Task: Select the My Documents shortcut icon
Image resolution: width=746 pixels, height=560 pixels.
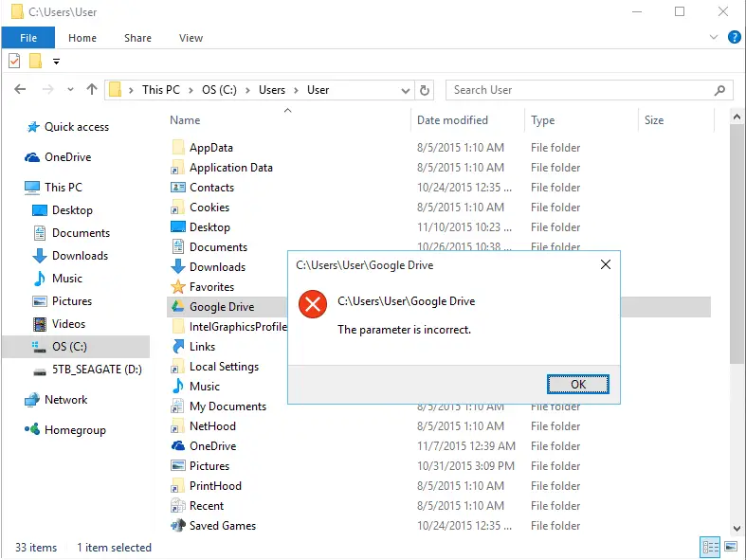Action: click(x=178, y=406)
